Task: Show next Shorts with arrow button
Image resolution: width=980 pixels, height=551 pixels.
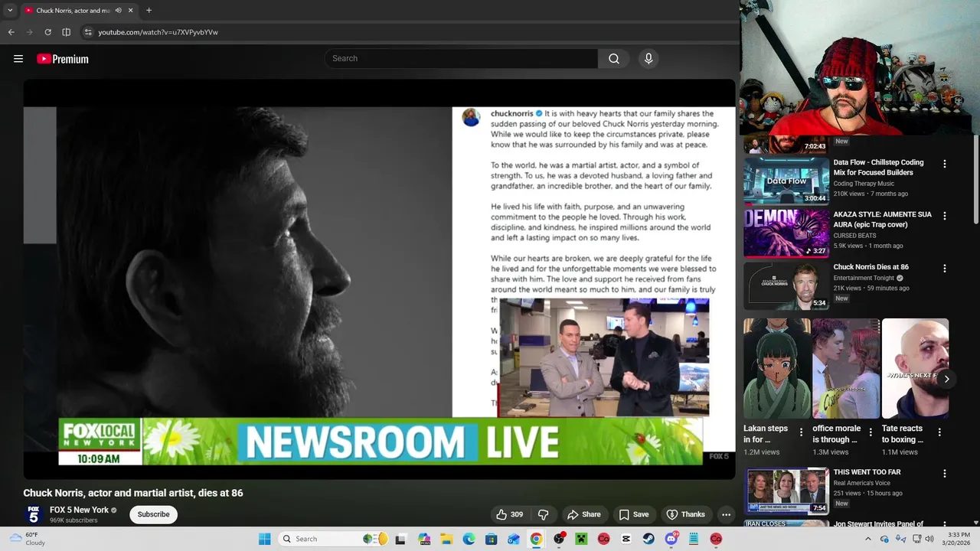Action: click(946, 379)
